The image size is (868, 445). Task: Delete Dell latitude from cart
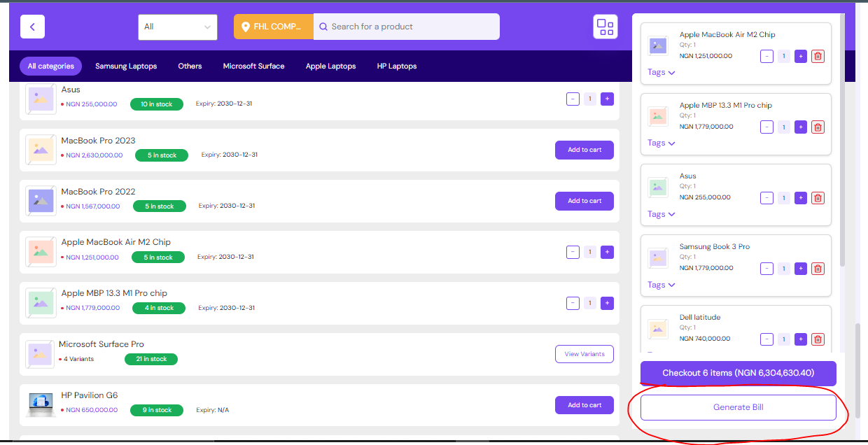click(x=818, y=339)
